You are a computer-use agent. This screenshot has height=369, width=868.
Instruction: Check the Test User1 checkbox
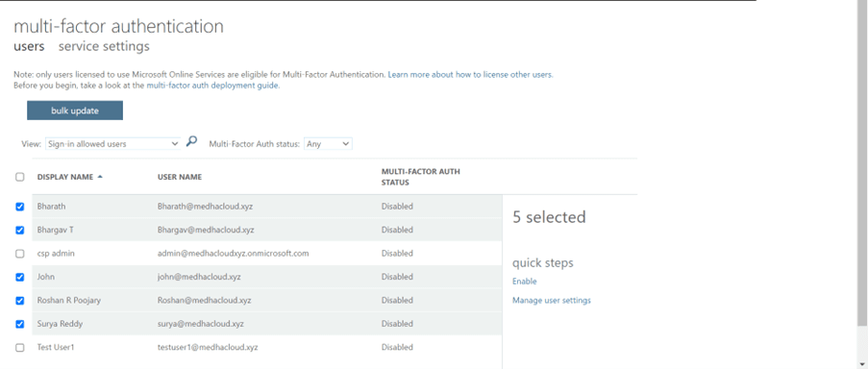(x=20, y=348)
